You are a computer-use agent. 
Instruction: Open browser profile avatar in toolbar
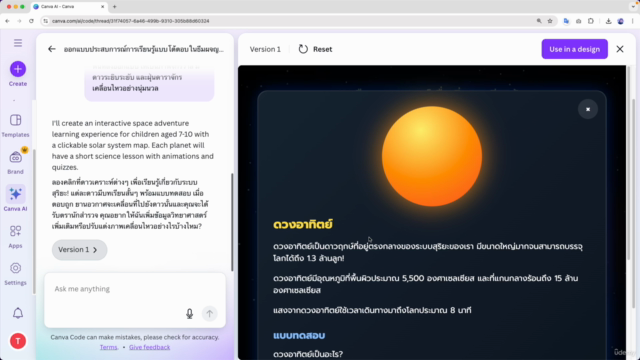(x=620, y=21)
